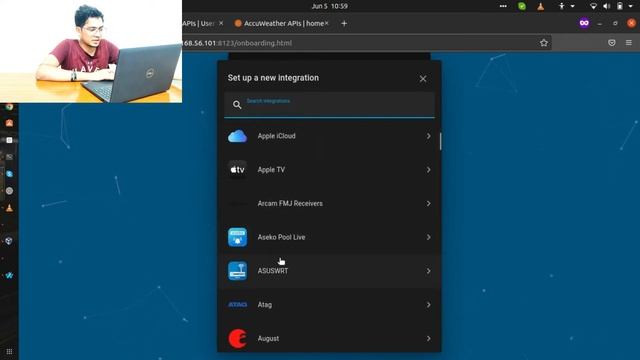
Task: Click the Apple iCloud cloud icon
Action: coord(238,136)
